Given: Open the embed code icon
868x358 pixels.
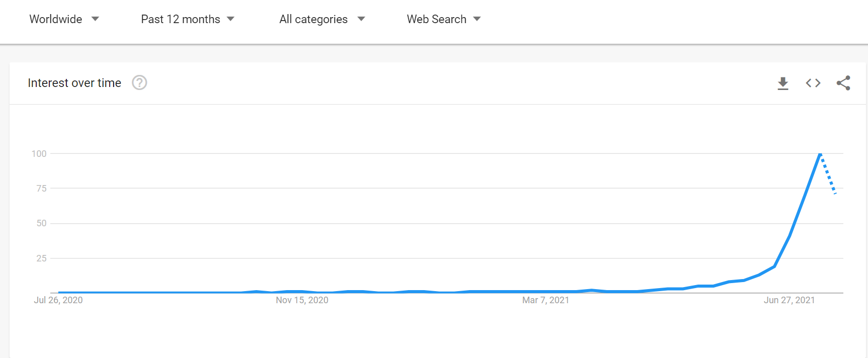Looking at the screenshot, I should pos(813,83).
